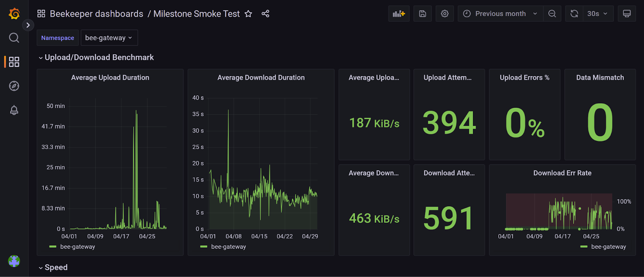Image resolution: width=644 pixels, height=277 pixels.
Task: Click the Add panel icon
Action: click(x=398, y=14)
